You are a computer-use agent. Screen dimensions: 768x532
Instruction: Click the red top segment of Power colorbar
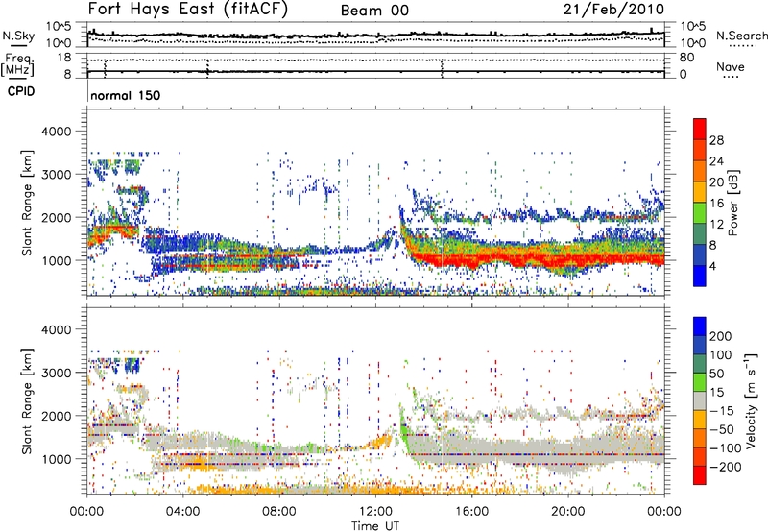coord(700,129)
